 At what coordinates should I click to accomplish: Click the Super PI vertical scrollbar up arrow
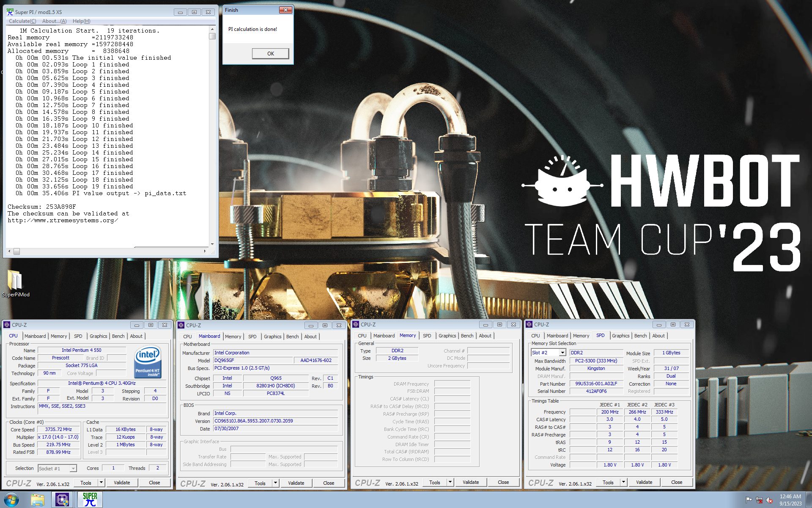212,30
